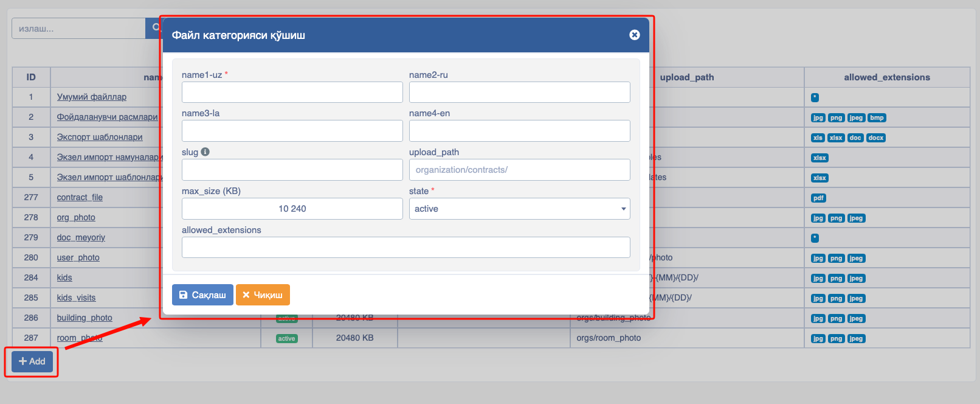
Task: Click the ID cell 277
Action: [x=31, y=197]
